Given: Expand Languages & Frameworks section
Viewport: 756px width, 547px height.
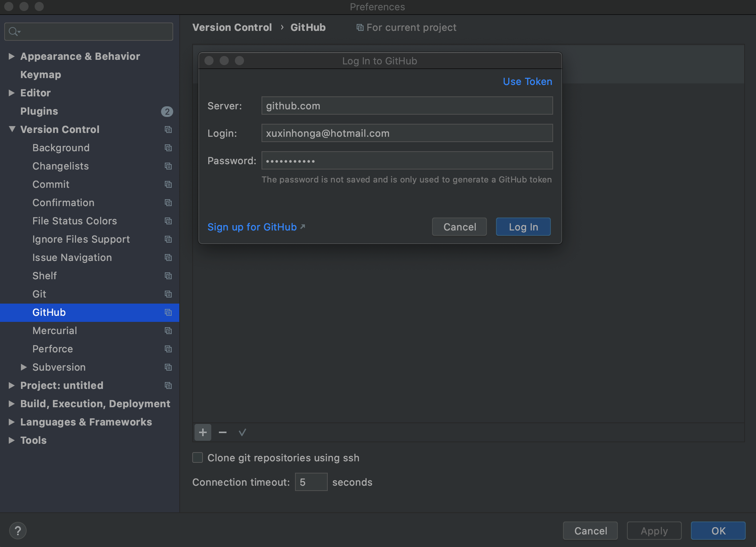Looking at the screenshot, I should (11, 422).
